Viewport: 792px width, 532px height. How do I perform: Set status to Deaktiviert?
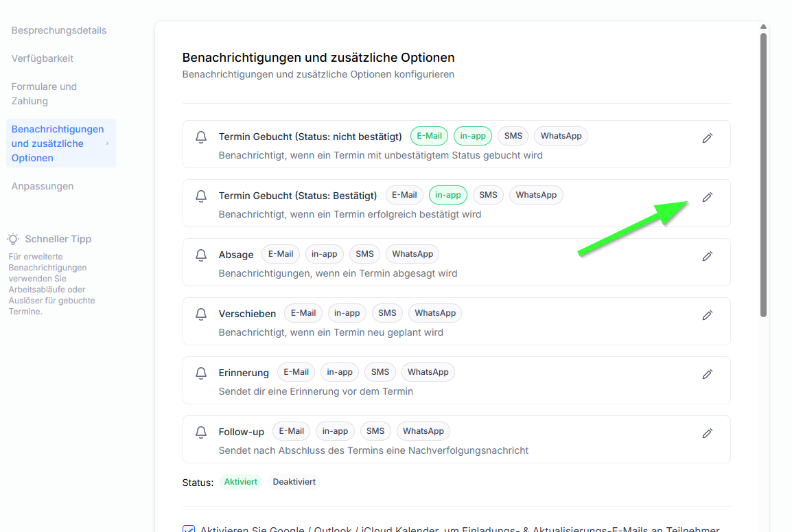[294, 482]
